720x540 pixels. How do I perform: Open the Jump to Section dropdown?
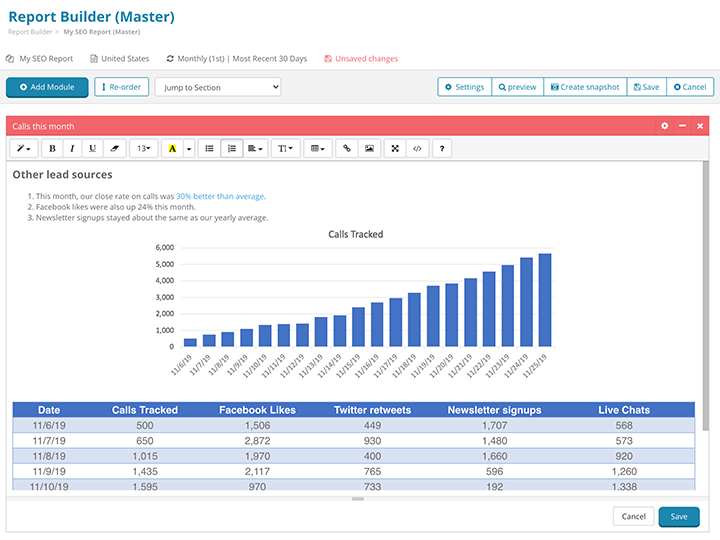click(217, 87)
